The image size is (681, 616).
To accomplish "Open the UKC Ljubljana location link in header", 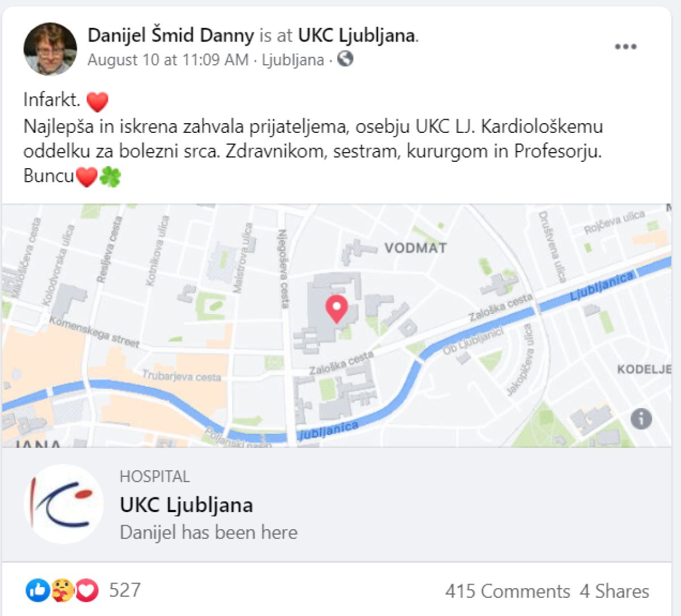I will 356,35.
